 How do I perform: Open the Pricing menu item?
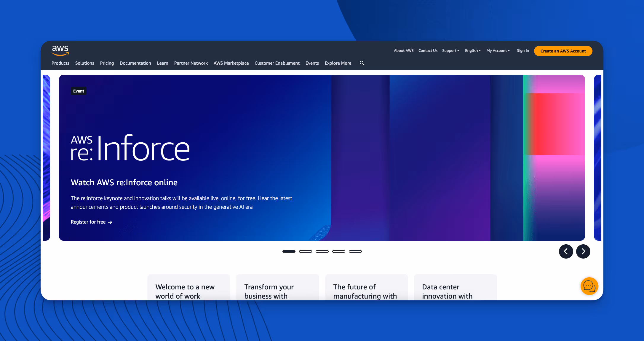click(x=107, y=63)
